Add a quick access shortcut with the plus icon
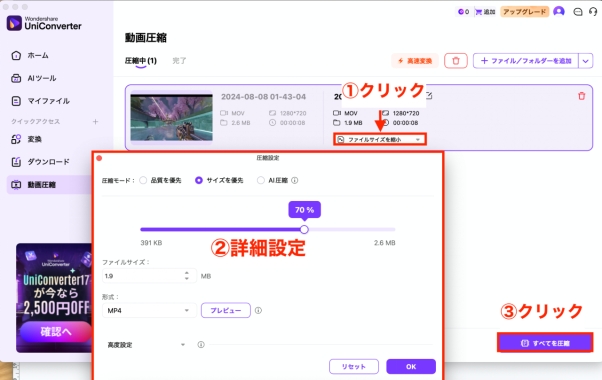 [x=96, y=122]
